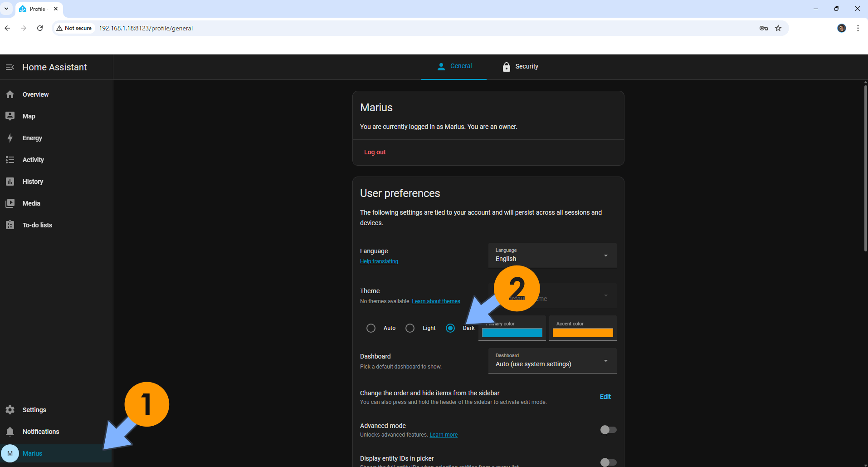
Task: Enable the Advanced mode toggle
Action: (x=608, y=430)
